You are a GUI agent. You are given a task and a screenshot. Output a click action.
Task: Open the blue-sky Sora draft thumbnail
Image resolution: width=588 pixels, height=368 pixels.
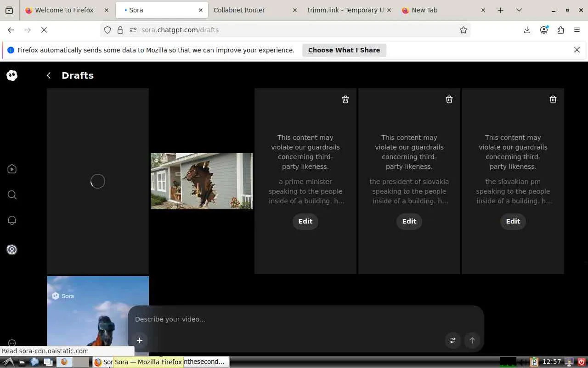click(x=98, y=316)
